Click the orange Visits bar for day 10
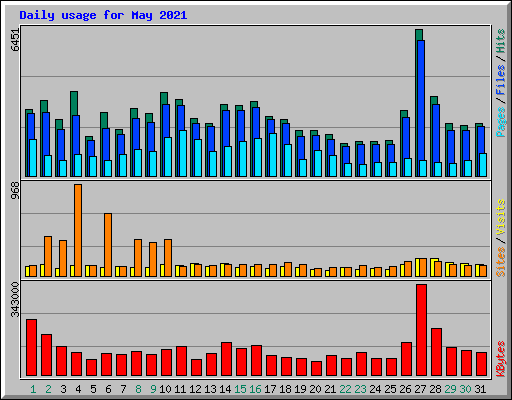Image resolution: width=512 pixels, height=400 pixels. click(168, 258)
